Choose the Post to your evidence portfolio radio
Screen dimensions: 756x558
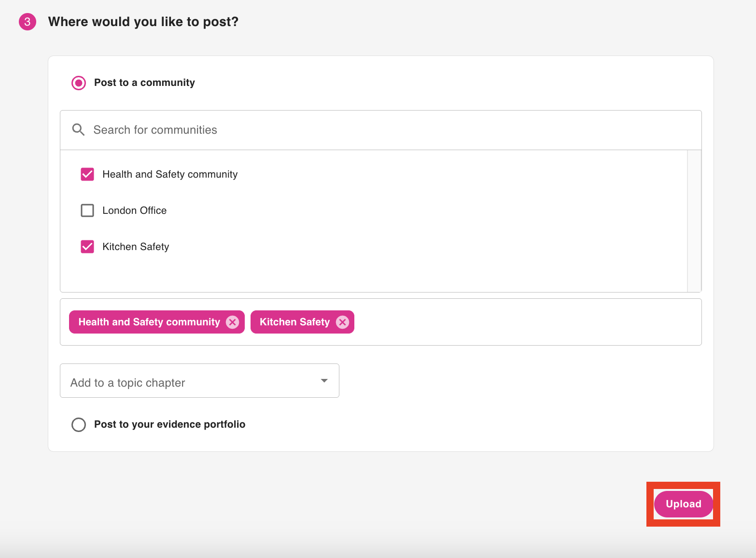point(79,425)
